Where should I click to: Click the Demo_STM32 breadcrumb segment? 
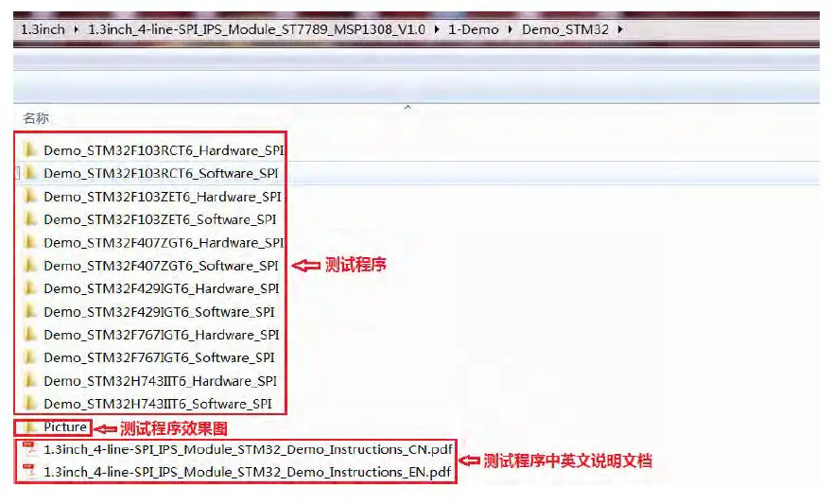565,29
